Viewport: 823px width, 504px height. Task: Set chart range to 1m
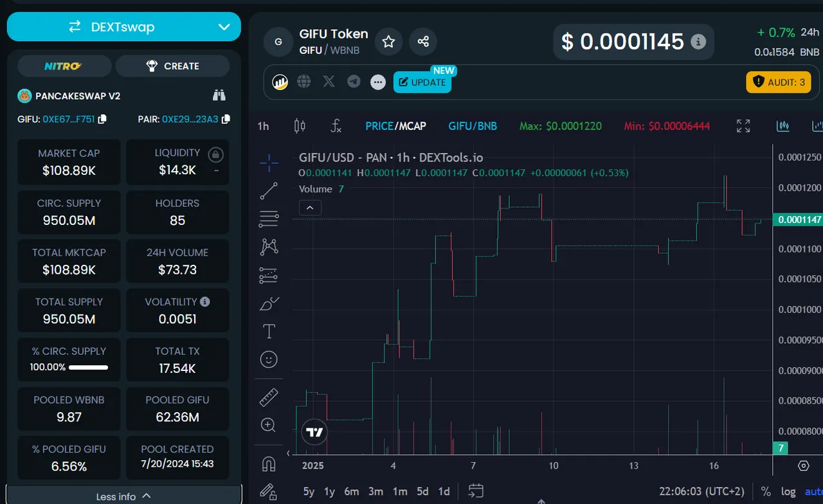pos(400,492)
